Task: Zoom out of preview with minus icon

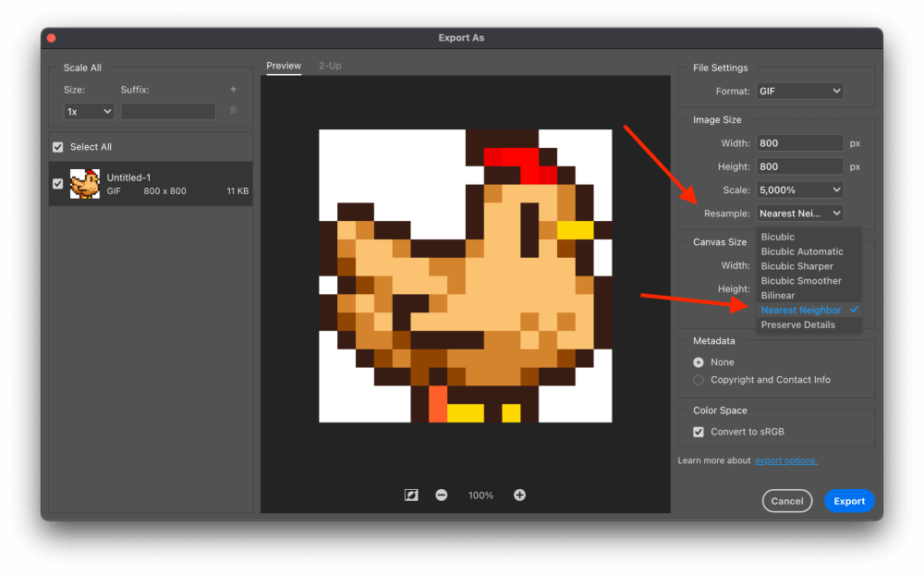Action: 442,495
